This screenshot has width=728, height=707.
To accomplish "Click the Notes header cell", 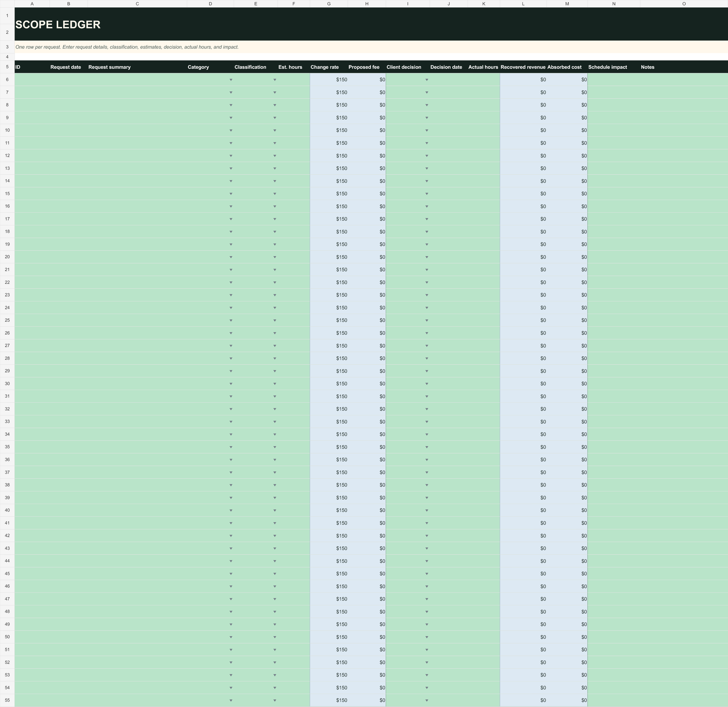I will point(684,67).
